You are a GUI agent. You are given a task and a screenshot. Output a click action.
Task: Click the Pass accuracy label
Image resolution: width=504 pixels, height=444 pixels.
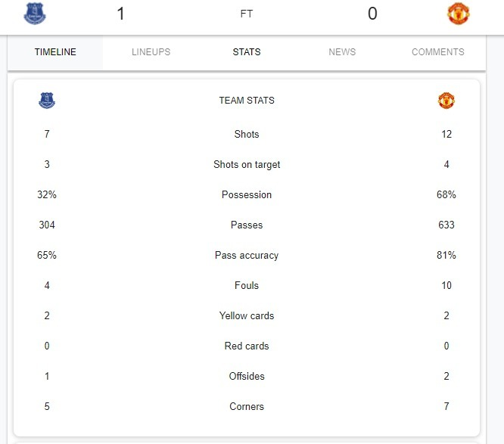pyautogui.click(x=247, y=256)
